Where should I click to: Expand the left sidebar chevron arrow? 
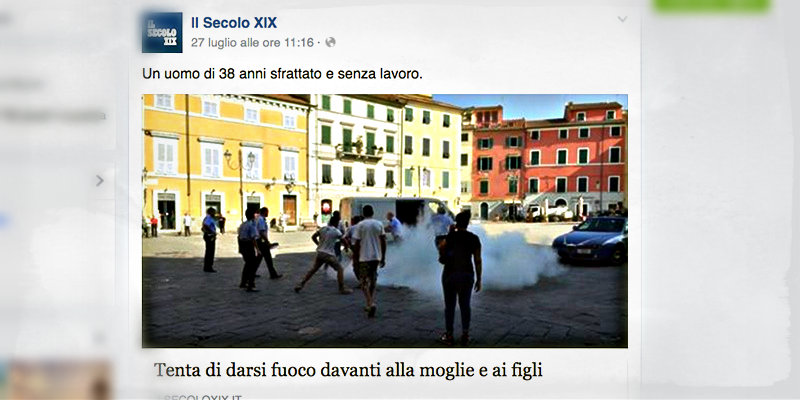point(99,180)
